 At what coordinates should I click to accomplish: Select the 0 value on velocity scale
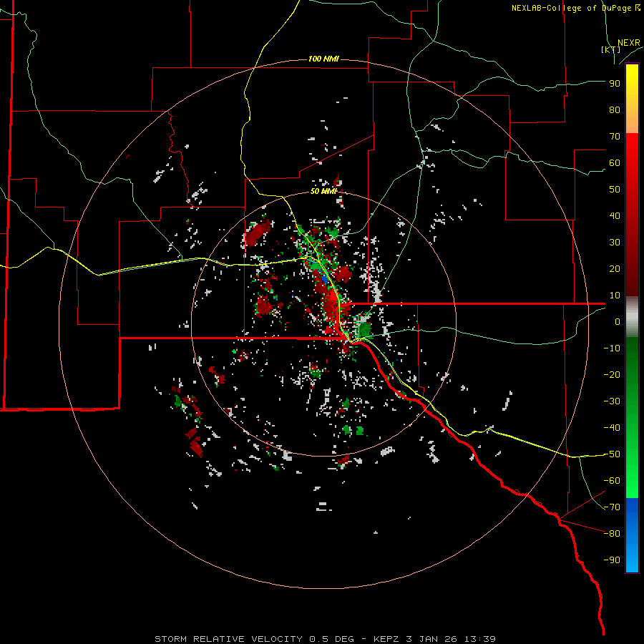[618, 321]
